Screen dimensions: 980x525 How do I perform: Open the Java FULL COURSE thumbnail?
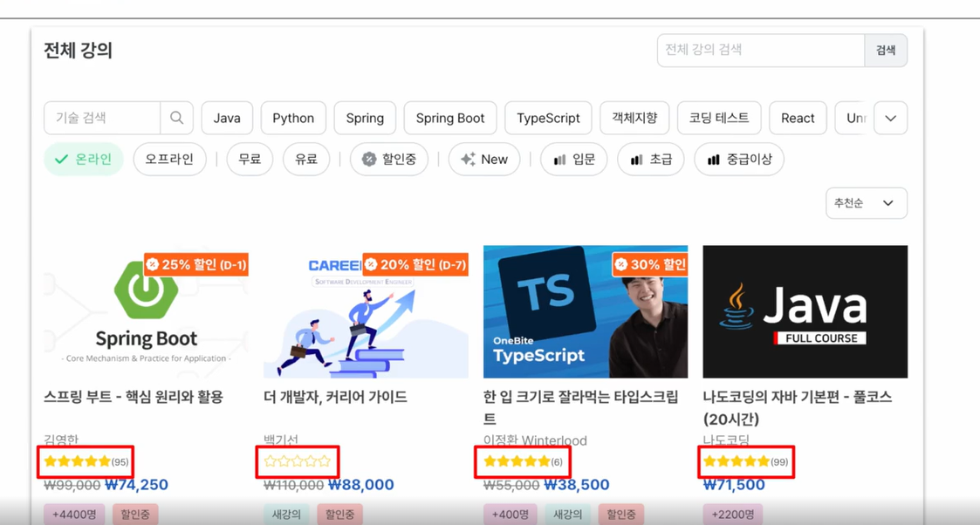[x=805, y=311]
